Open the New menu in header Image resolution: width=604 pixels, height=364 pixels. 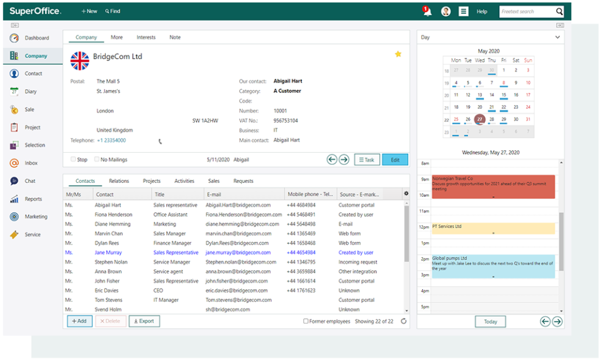tap(89, 11)
